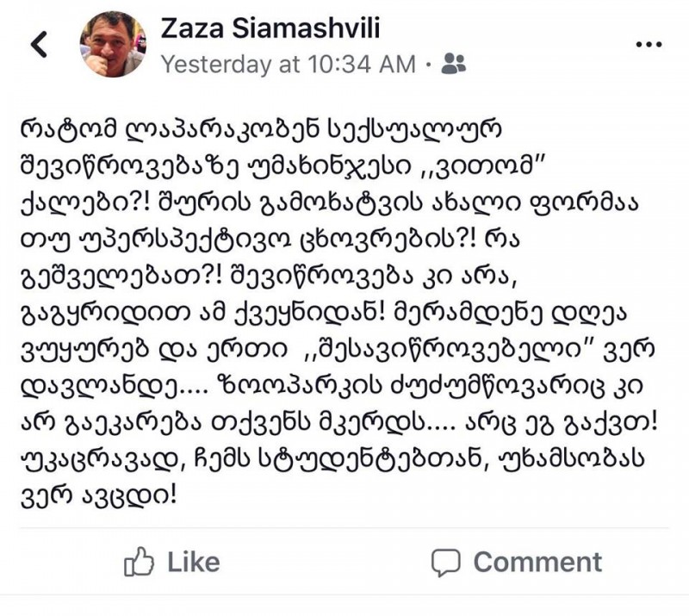689x616 pixels.
Task: Open the three-dot post options menu
Action: (648, 44)
